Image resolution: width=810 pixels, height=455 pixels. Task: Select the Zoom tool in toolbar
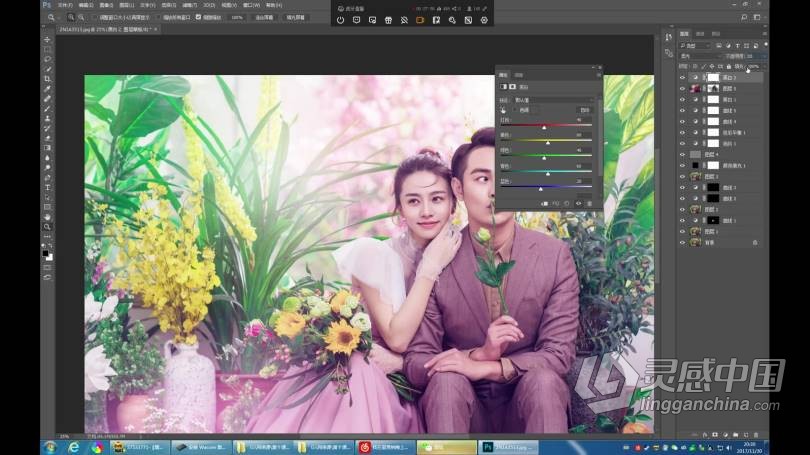point(48,227)
